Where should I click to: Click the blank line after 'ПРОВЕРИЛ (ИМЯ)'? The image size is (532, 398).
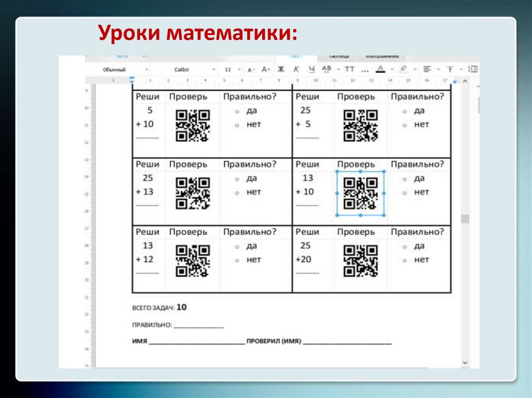pyautogui.click(x=347, y=344)
